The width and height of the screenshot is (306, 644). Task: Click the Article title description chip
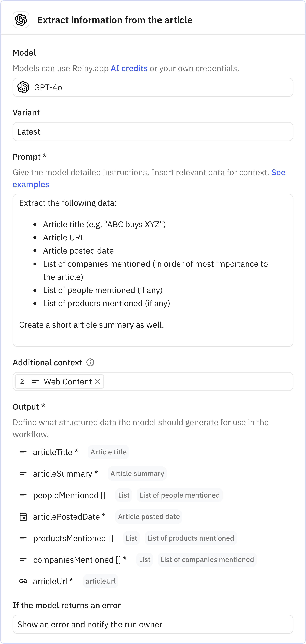pyautogui.click(x=108, y=452)
